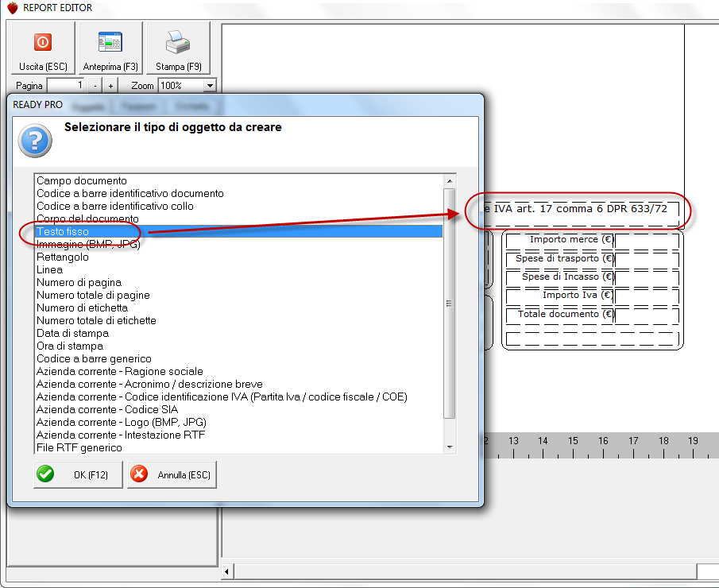
Task: Select 'Testo fisso' list item
Action: pos(239,231)
